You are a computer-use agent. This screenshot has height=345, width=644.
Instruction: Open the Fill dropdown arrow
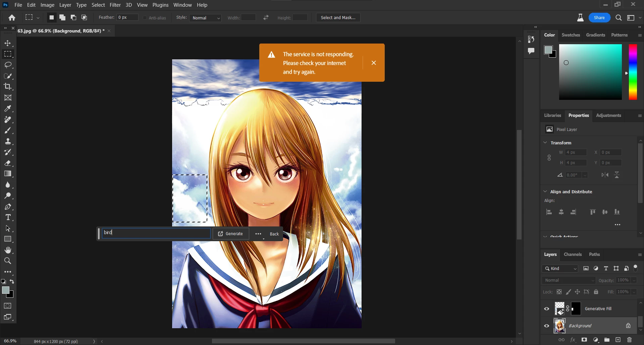coord(634,292)
